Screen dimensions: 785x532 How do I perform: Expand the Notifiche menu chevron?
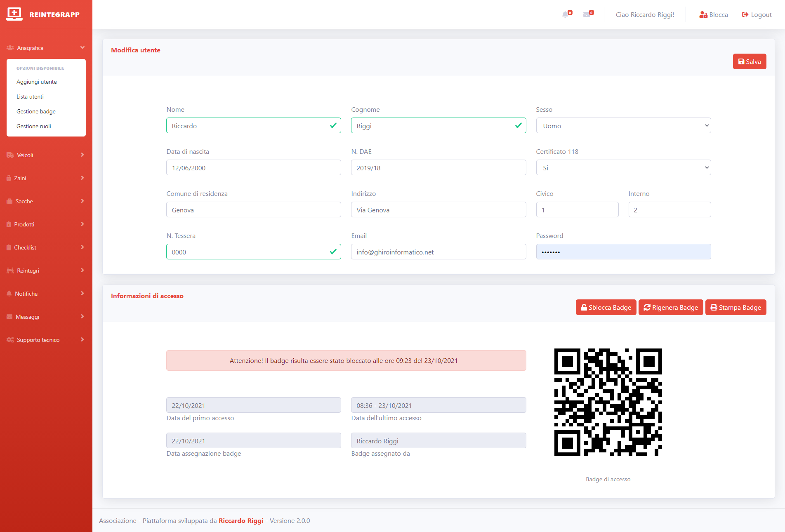point(83,293)
